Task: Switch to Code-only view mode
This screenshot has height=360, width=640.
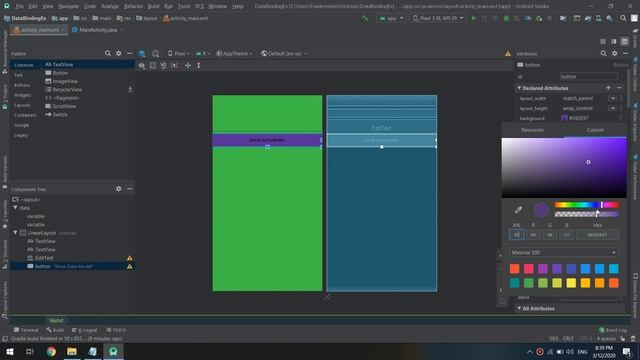Action: pyautogui.click(x=603, y=42)
